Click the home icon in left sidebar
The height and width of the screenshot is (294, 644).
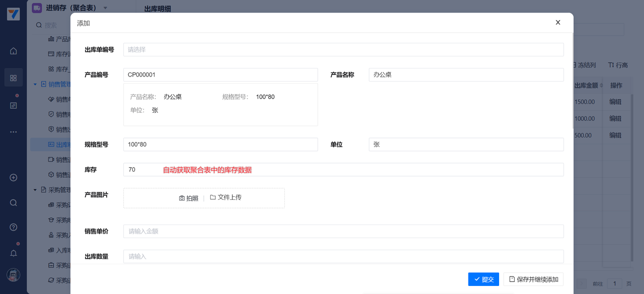pos(14,51)
